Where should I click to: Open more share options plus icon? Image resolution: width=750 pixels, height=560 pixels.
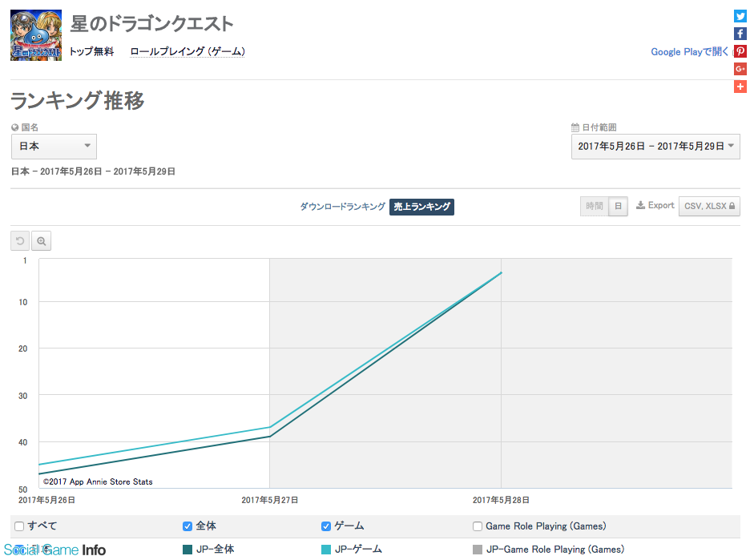click(x=740, y=87)
